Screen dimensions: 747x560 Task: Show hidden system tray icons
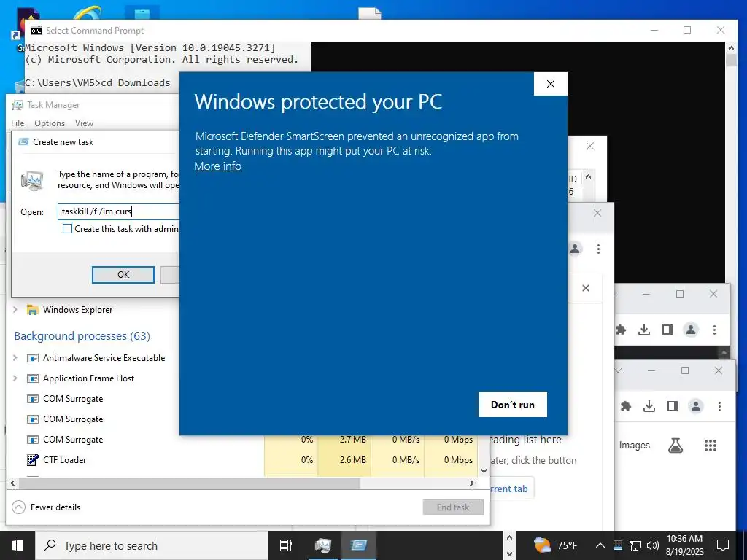(600, 545)
